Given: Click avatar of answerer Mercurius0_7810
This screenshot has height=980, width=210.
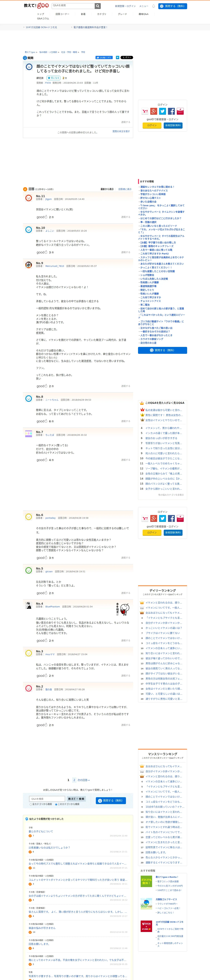Looking at the screenshot, I should tap(29, 265).
